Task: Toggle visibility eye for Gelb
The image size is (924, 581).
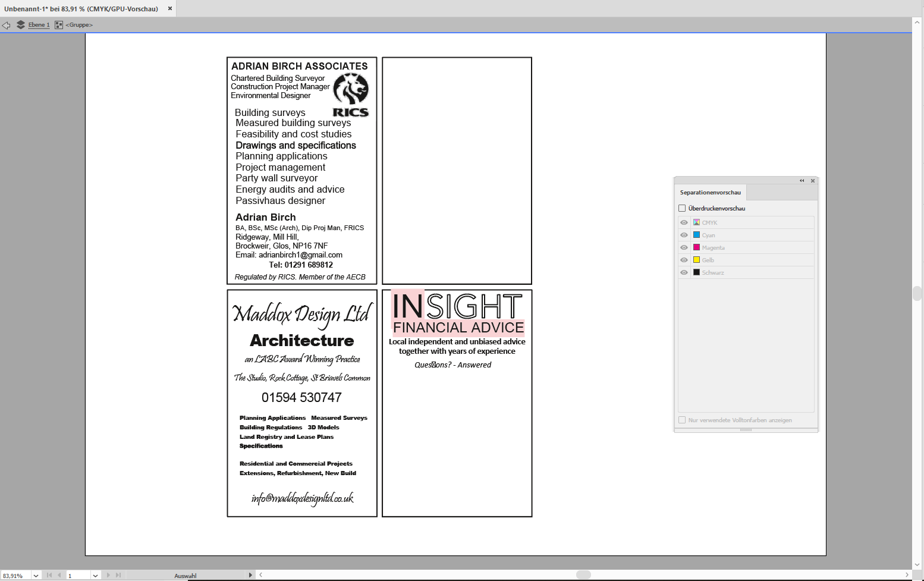Action: pyautogui.click(x=684, y=260)
